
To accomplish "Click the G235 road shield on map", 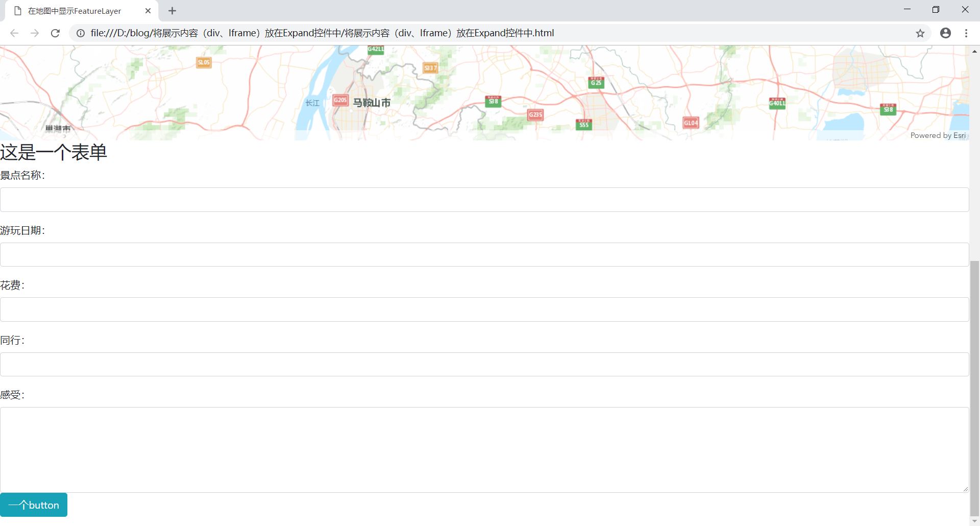I will coord(535,114).
